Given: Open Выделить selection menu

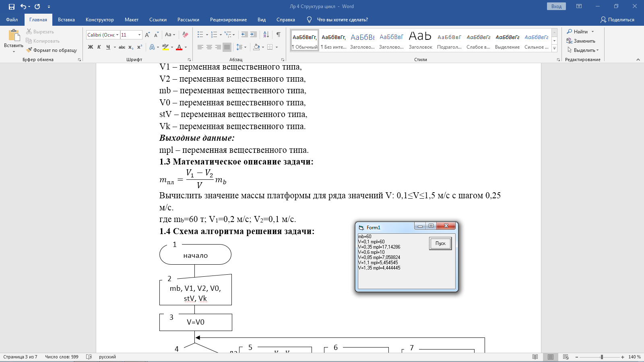Looking at the screenshot, I should 583,50.
